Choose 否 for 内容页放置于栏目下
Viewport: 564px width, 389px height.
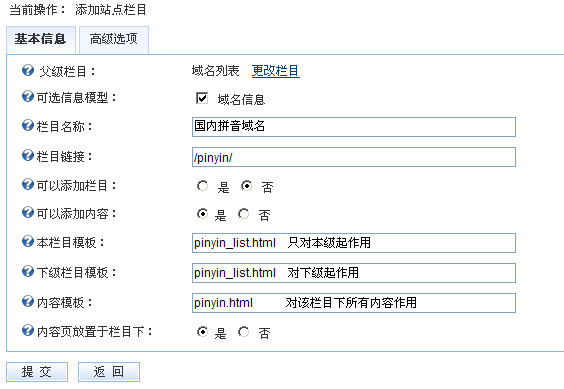pyautogui.click(x=244, y=331)
